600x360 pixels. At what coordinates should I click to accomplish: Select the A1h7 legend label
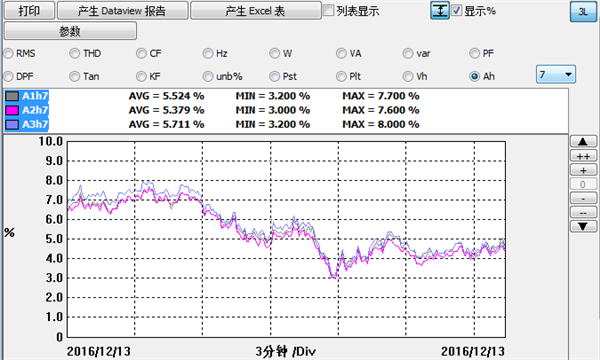[x=35, y=96]
